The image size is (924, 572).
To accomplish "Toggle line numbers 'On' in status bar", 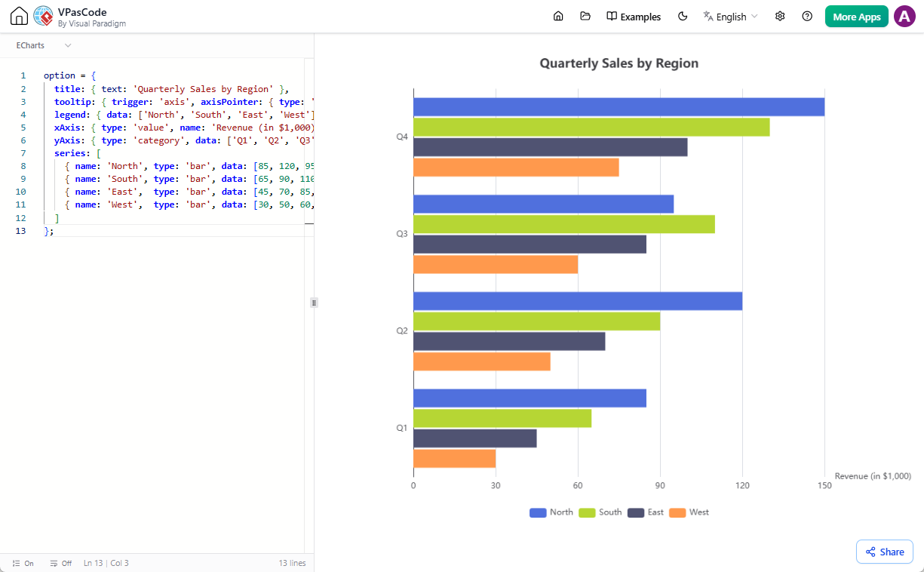I will coord(23,563).
